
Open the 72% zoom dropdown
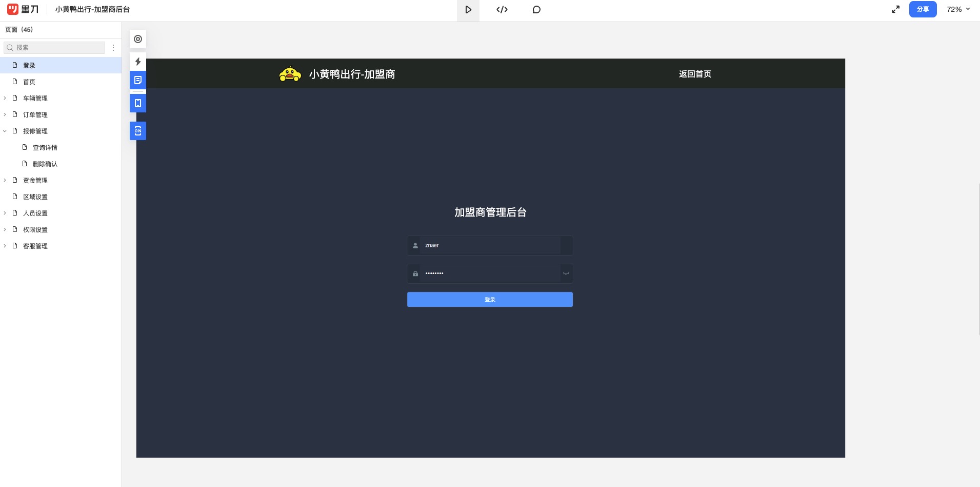pyautogui.click(x=958, y=9)
